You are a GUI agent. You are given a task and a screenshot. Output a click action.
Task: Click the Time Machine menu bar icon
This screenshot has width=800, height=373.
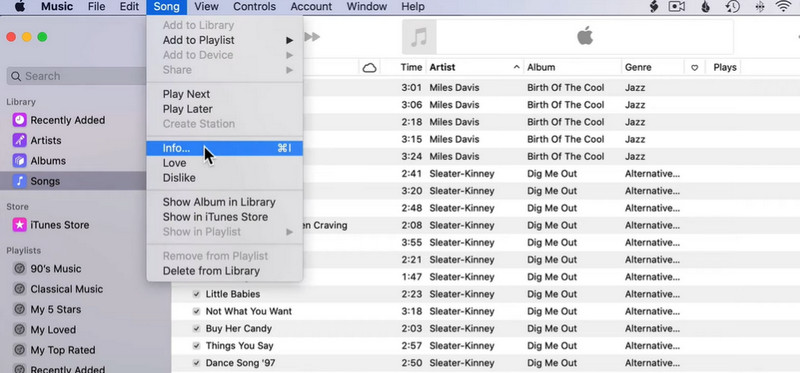point(732,7)
